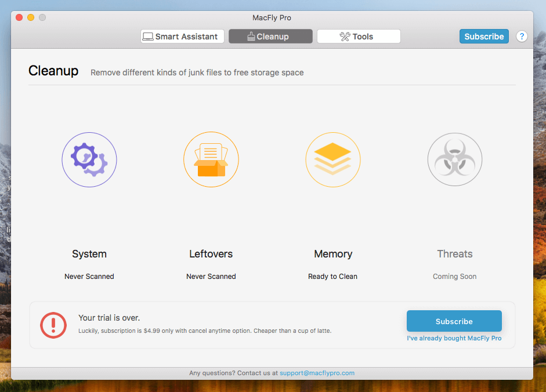This screenshot has height=392, width=546.
Task: Select the Cleanup tab
Action: (270, 36)
